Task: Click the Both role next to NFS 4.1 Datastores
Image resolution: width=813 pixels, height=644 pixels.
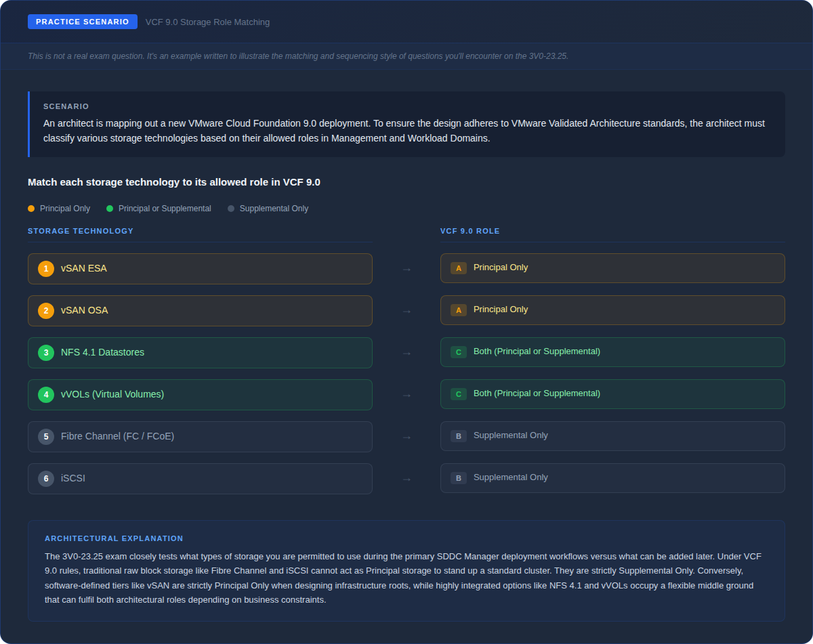Action: click(x=612, y=352)
